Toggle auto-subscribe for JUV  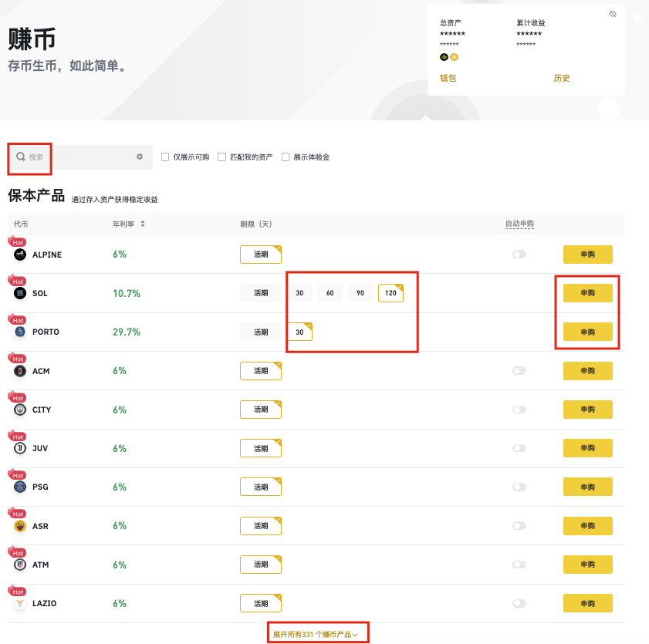point(519,448)
